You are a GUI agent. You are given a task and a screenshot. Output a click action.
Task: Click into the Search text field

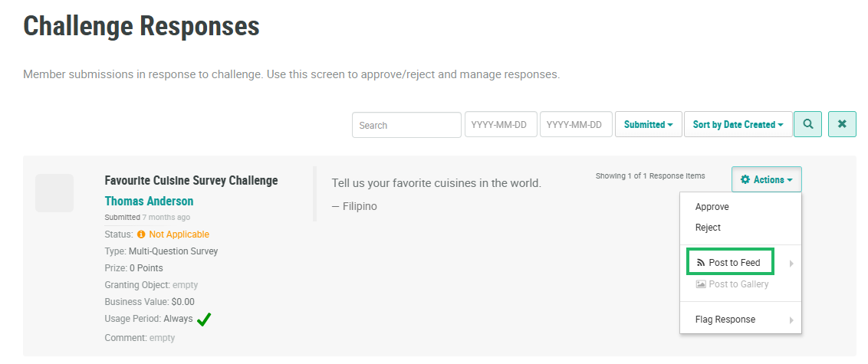click(x=406, y=125)
